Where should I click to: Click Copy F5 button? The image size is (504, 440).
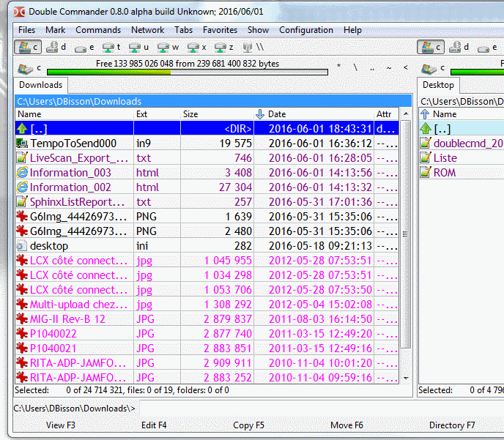tap(248, 425)
